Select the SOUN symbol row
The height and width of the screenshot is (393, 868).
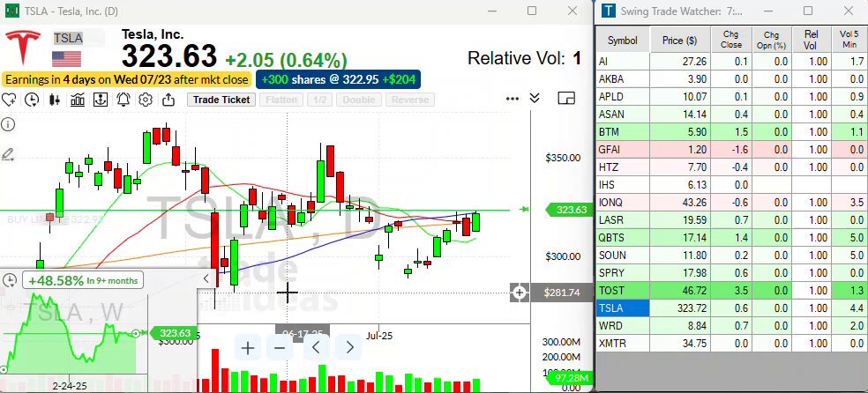(730, 256)
